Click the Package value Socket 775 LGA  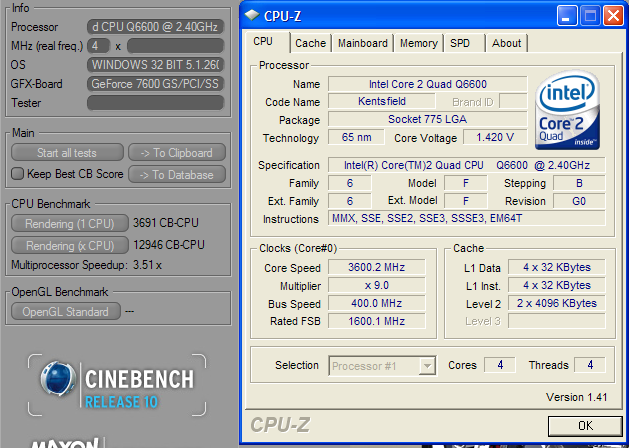pos(428,119)
